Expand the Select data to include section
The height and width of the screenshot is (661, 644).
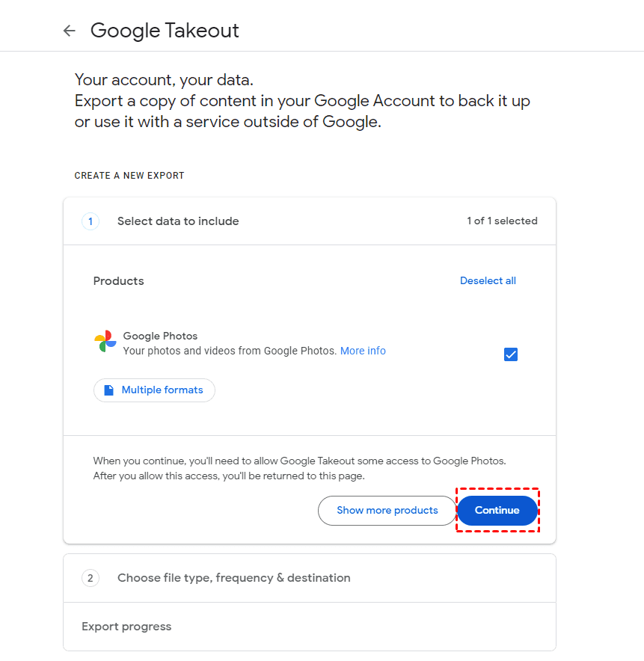[178, 221]
